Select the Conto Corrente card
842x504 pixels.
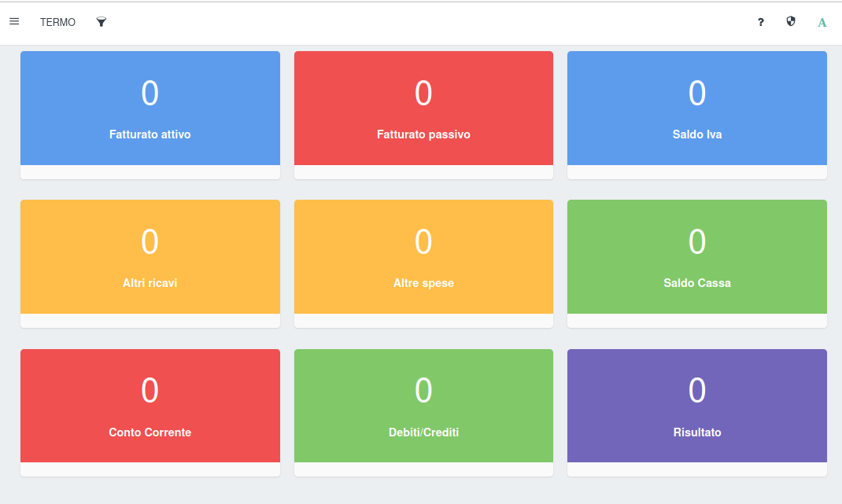click(150, 406)
